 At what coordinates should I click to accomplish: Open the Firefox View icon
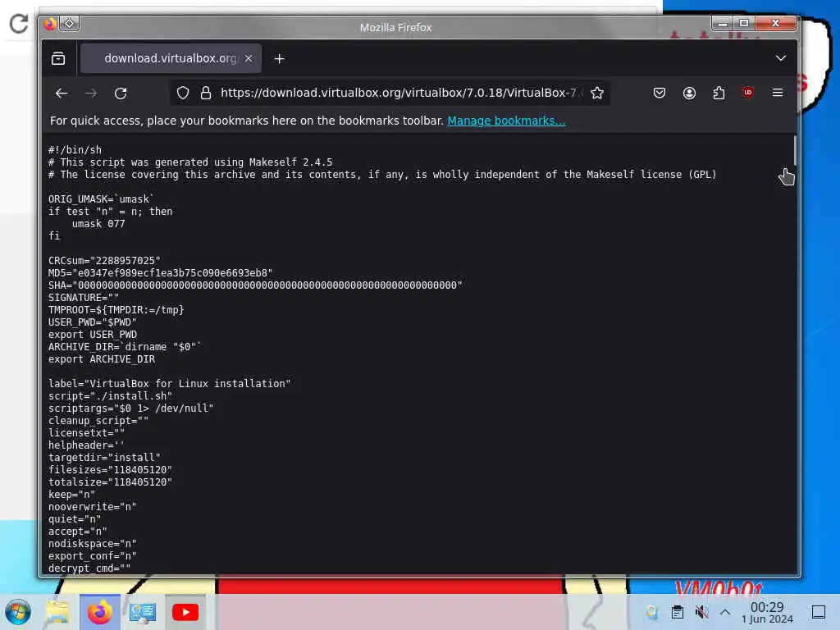58,58
